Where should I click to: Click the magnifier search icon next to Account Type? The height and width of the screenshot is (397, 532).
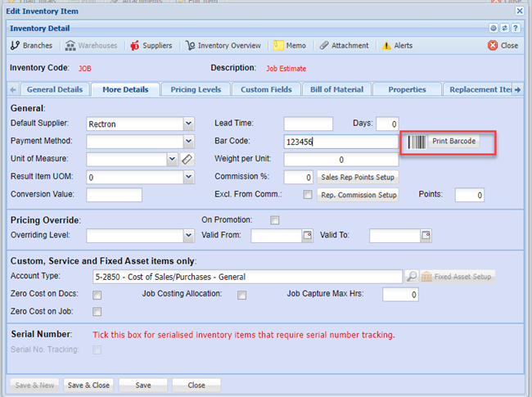412,277
